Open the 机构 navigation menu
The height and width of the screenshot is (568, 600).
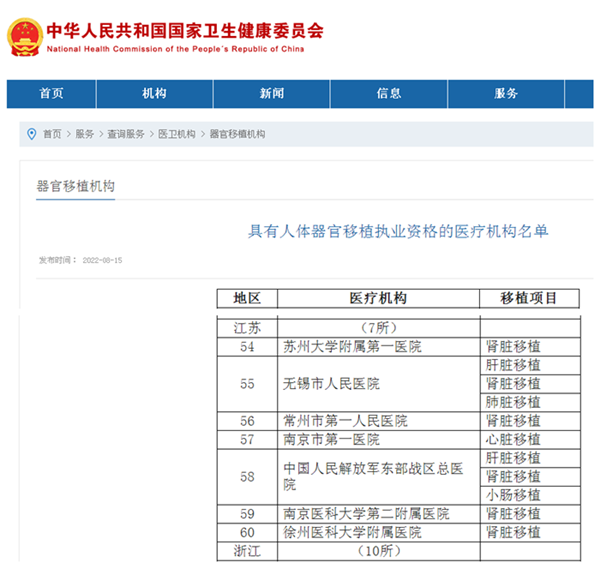[154, 93]
